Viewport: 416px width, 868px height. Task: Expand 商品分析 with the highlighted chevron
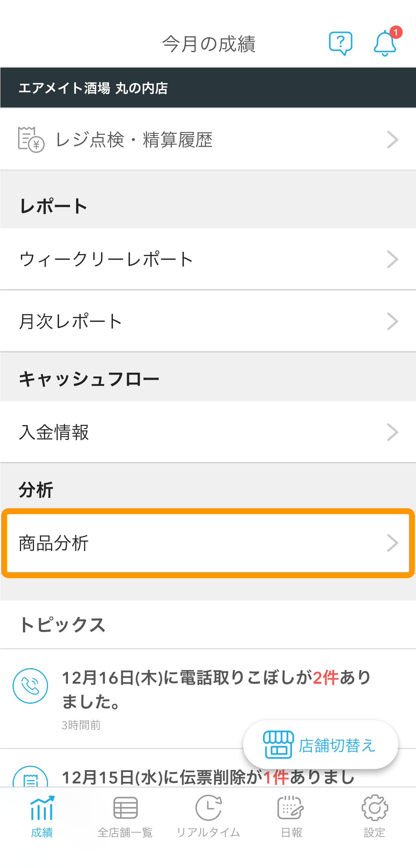(x=393, y=543)
